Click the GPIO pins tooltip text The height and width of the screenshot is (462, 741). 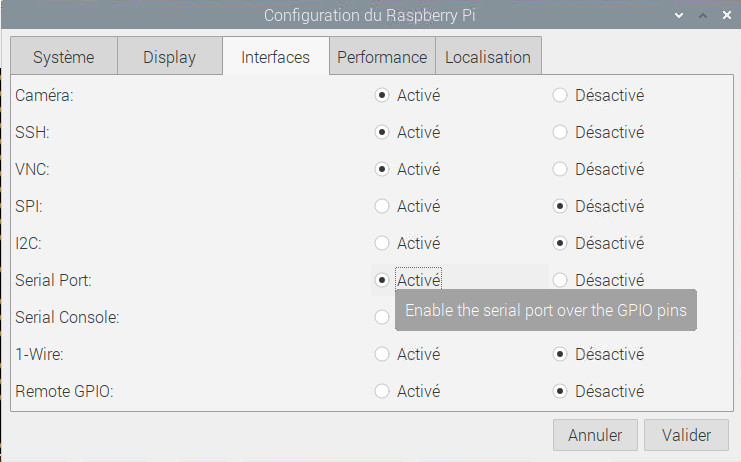click(x=546, y=310)
